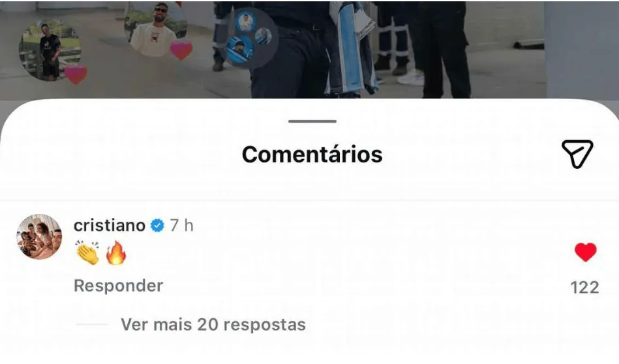The image size is (619, 364).
Task: Click the blue verified badge beside cristiano
Action: (x=157, y=226)
